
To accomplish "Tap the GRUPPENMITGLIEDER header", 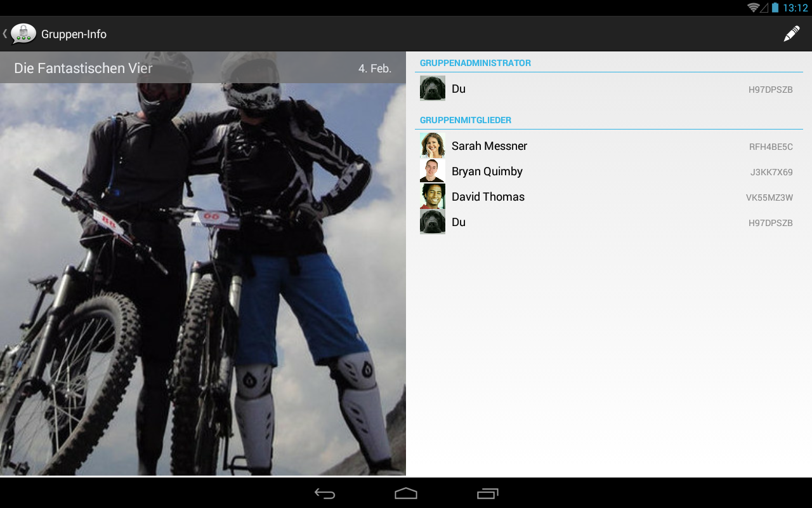I will [x=466, y=120].
